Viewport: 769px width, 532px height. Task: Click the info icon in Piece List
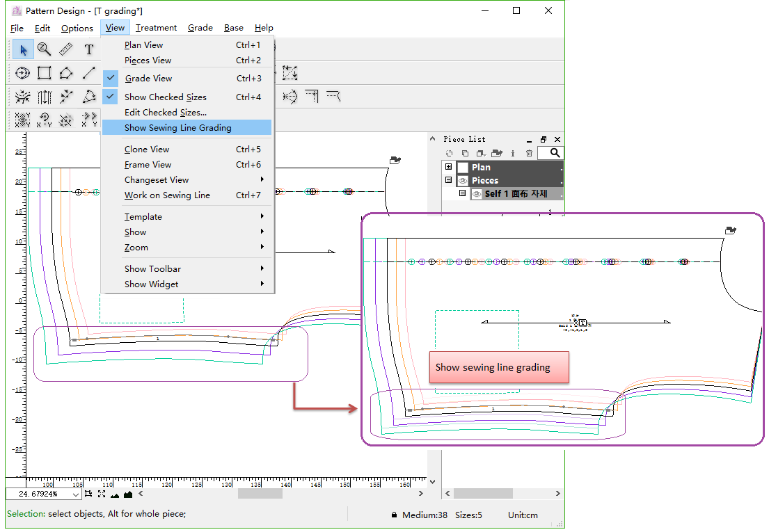[x=513, y=153]
